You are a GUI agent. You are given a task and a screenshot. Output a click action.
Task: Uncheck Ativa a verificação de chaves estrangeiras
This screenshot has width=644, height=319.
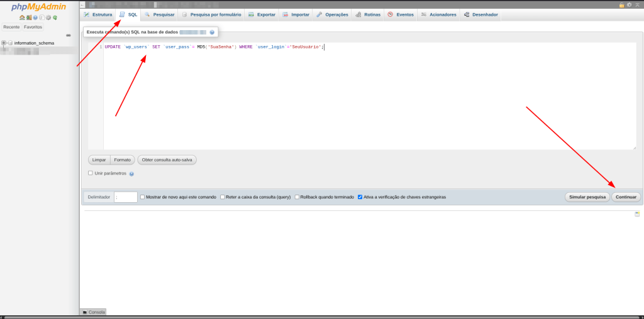tap(360, 197)
